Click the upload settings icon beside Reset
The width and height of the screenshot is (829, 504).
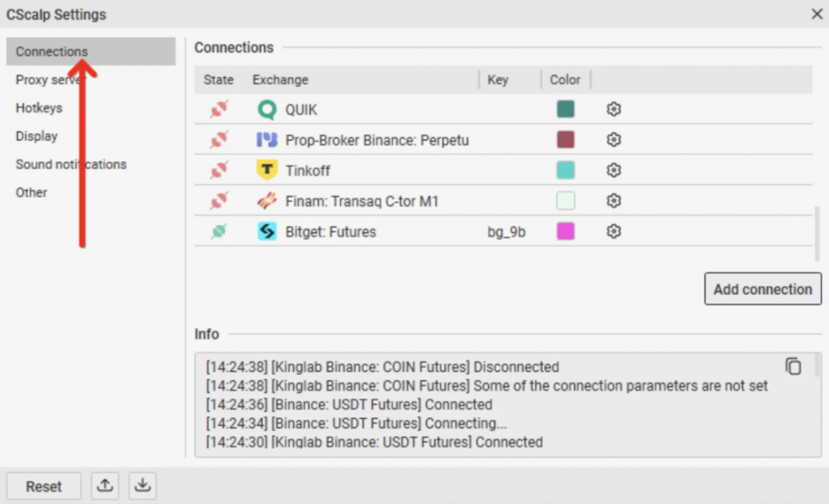click(105, 485)
